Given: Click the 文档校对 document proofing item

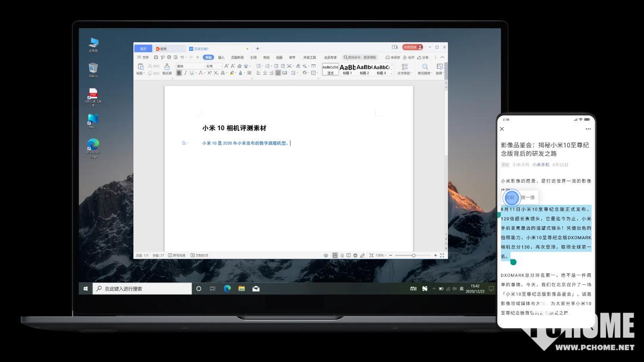Looking at the screenshot, I should click(199, 255).
